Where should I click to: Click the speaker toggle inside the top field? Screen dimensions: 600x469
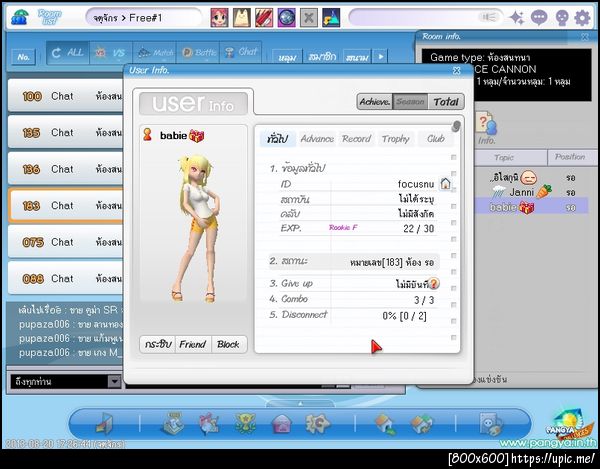coord(489,17)
